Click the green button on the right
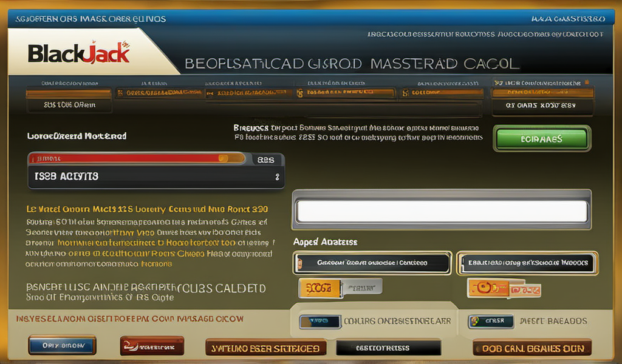 (x=542, y=138)
